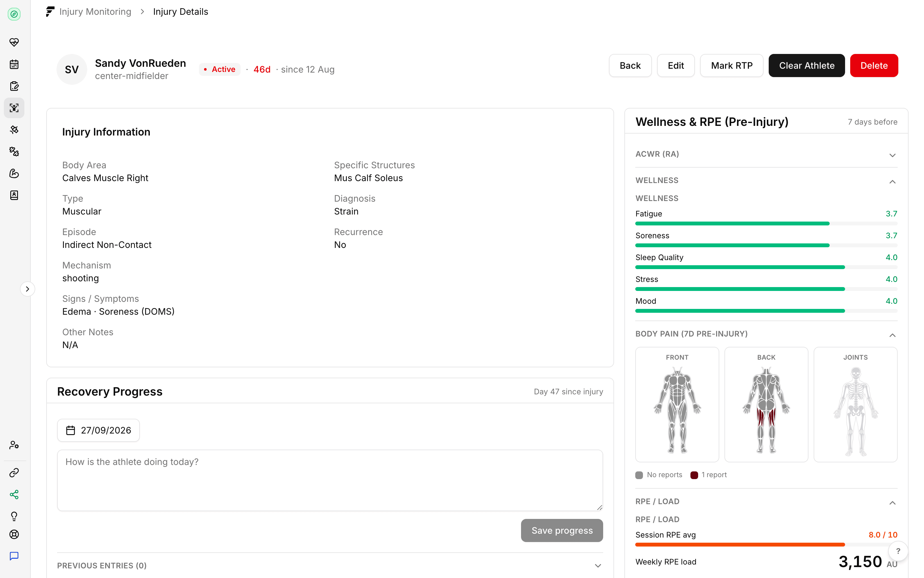This screenshot has width=924, height=578.
Task: Click the Injury Details breadcrumb
Action: click(181, 12)
